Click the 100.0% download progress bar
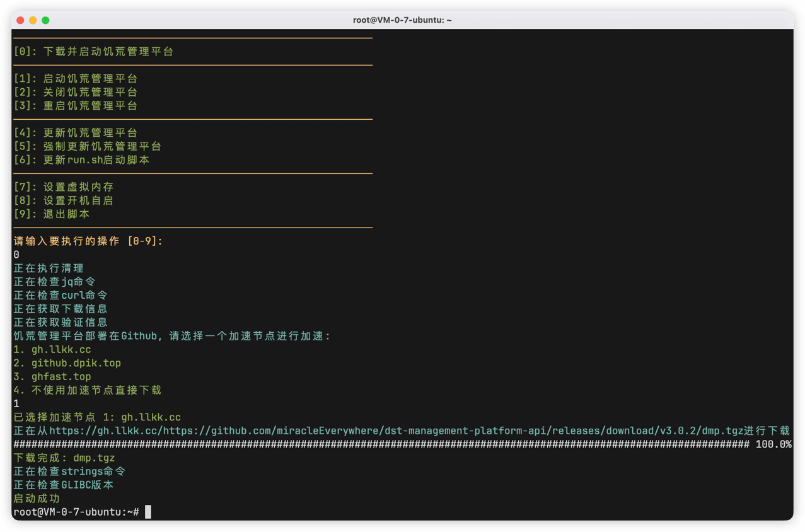Image resolution: width=805 pixels, height=532 pixels. [x=402, y=444]
